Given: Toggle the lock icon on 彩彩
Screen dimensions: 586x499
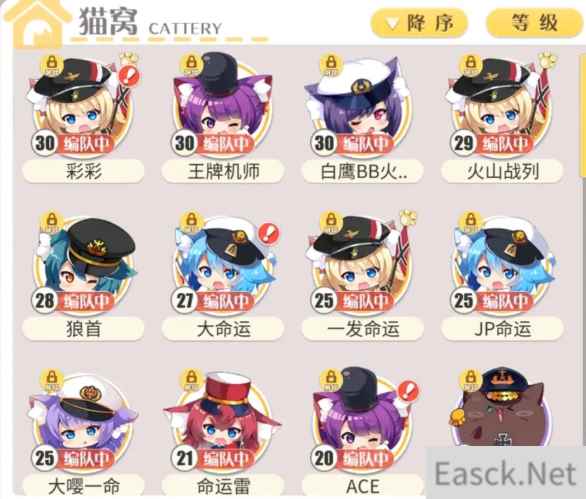Looking at the screenshot, I should click(x=52, y=65).
